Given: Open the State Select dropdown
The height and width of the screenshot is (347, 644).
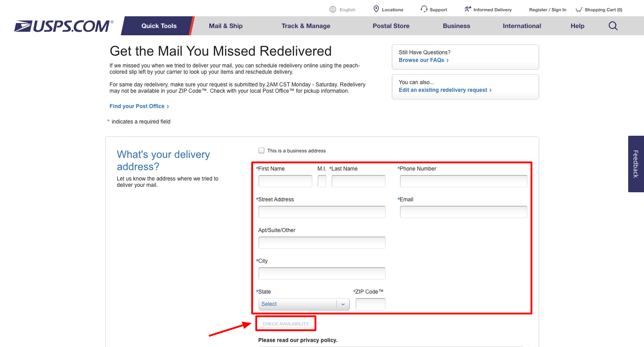Looking at the screenshot, I should 304,304.
